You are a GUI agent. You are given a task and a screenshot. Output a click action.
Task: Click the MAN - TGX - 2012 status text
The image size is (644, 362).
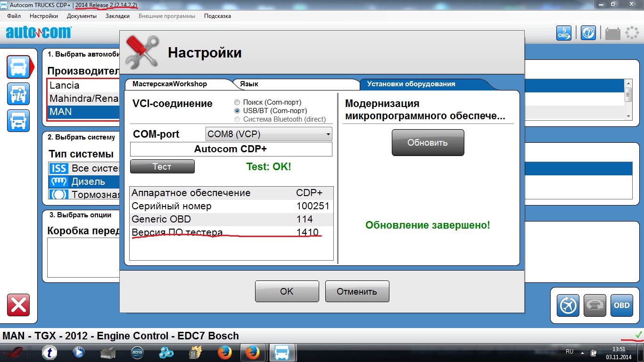(121, 336)
